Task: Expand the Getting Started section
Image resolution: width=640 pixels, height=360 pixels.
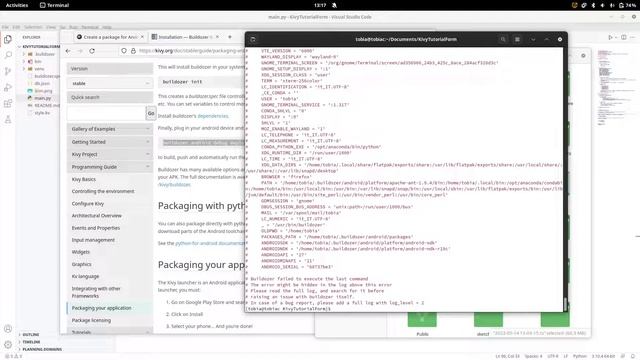Action: pos(110,142)
